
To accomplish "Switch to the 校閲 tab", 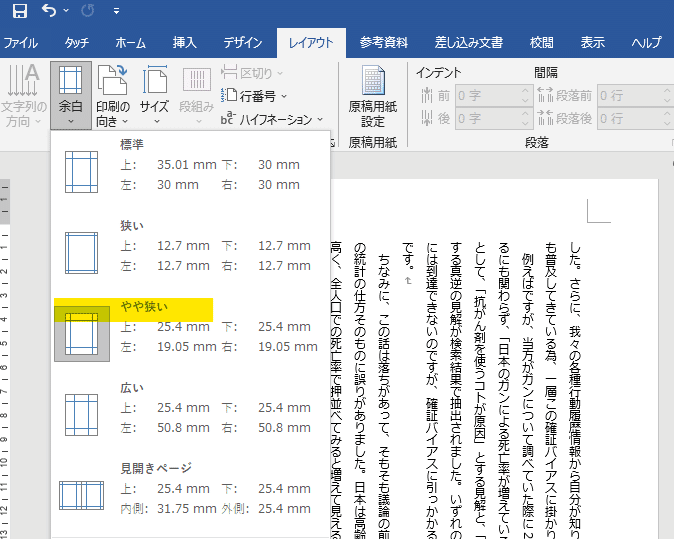I will pos(542,43).
